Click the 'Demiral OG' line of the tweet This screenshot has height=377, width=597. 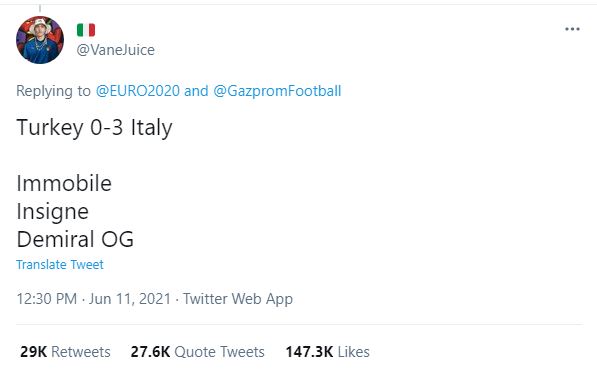point(75,239)
